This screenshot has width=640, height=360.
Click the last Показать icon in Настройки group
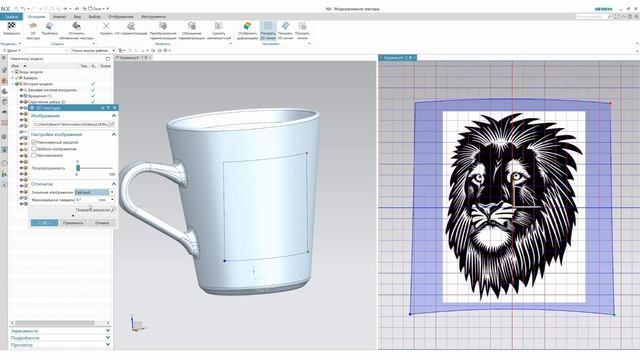coord(302,26)
